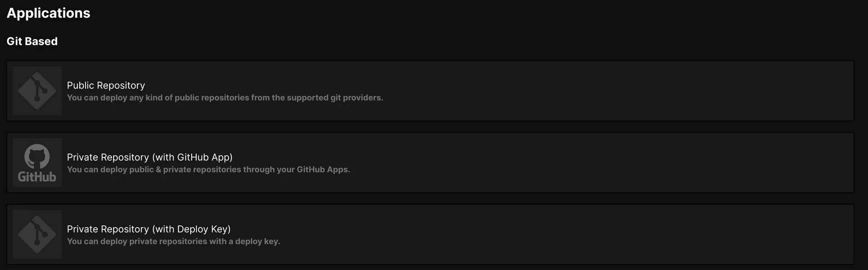Click the Git logo beside Deploy Key option

37,234
